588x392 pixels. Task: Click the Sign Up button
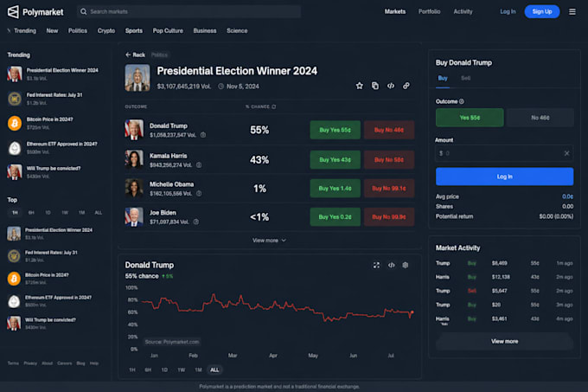[x=542, y=11]
